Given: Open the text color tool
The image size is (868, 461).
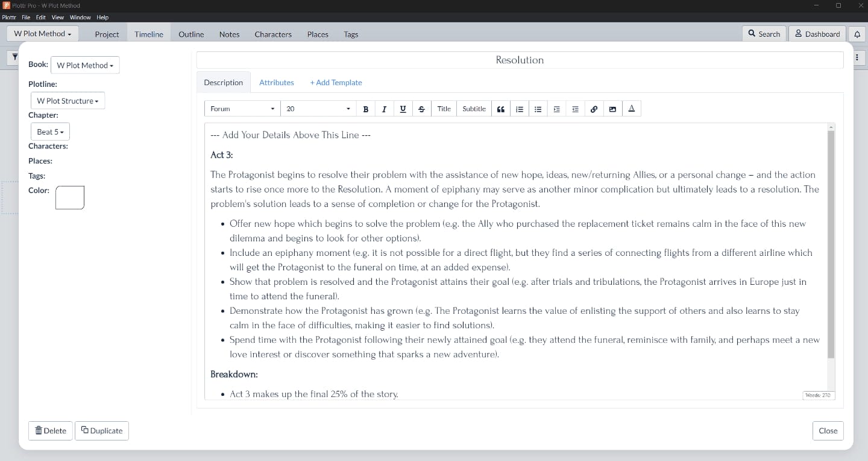Looking at the screenshot, I should pos(631,109).
